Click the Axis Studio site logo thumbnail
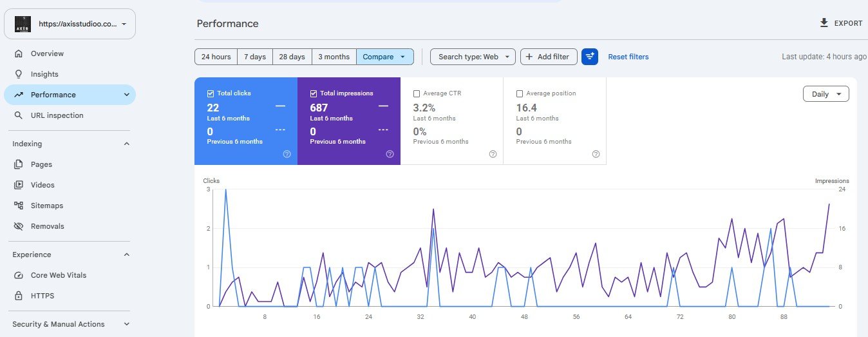This screenshot has height=337, width=868. pyautogui.click(x=23, y=24)
